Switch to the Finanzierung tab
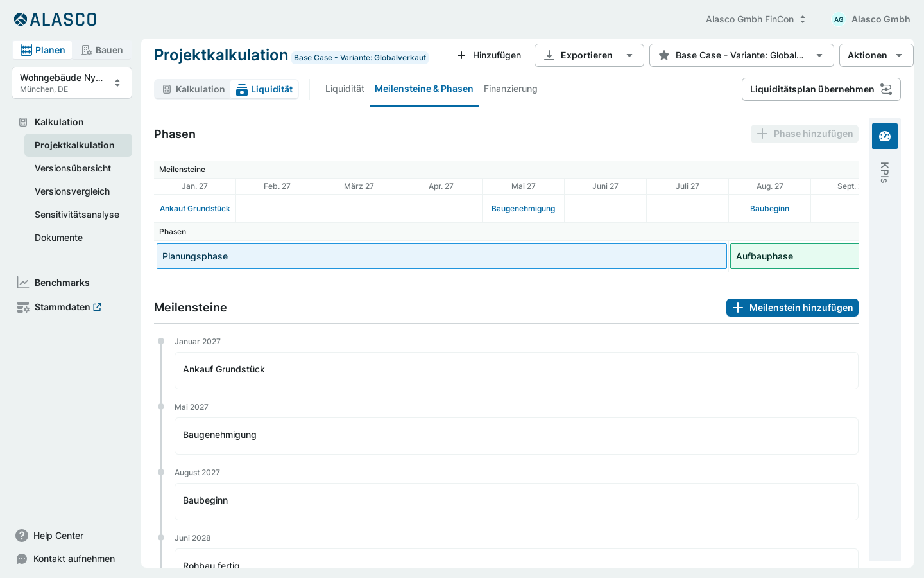Image resolution: width=924 pixels, height=578 pixels. pyautogui.click(x=511, y=89)
